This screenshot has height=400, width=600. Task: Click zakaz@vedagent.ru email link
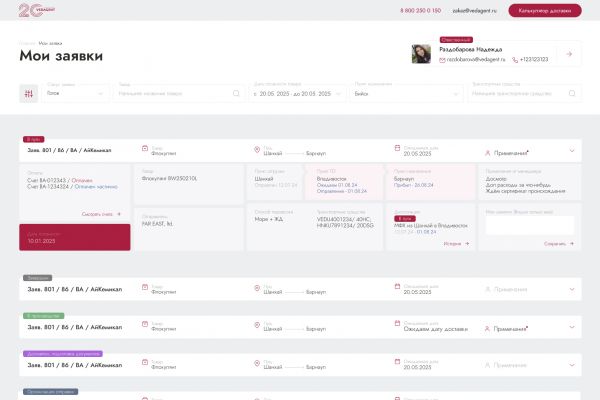pyautogui.click(x=474, y=11)
